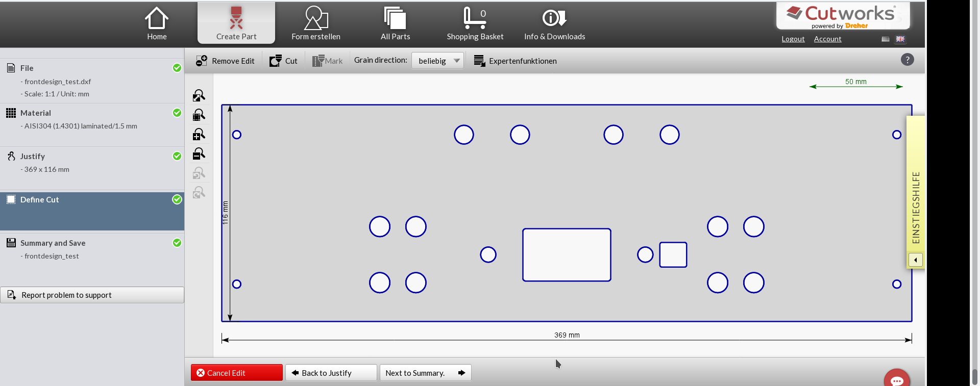
Task: Click the Cutworks logo
Action: 843,16
